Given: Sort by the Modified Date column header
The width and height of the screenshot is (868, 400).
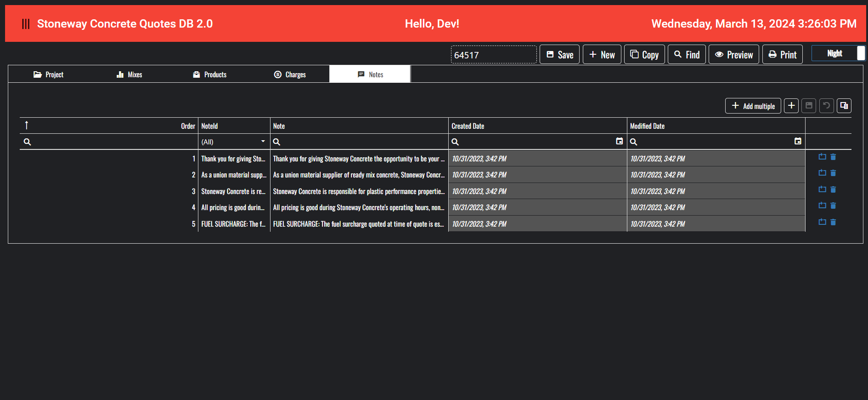Looking at the screenshot, I should (716, 126).
